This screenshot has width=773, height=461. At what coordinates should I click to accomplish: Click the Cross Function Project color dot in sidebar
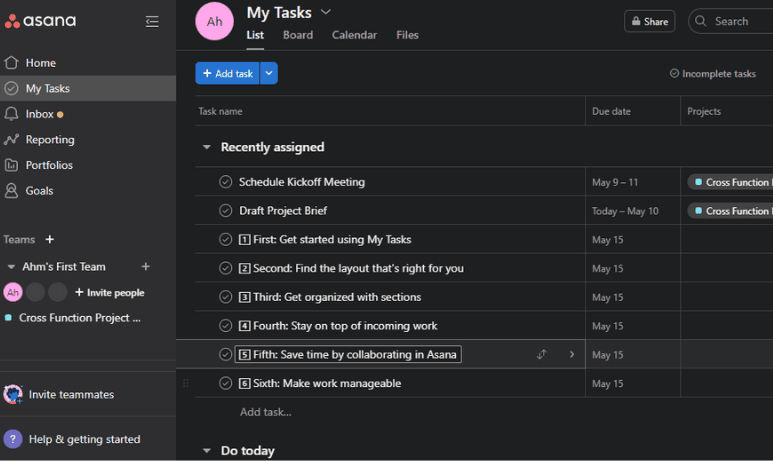click(8, 318)
